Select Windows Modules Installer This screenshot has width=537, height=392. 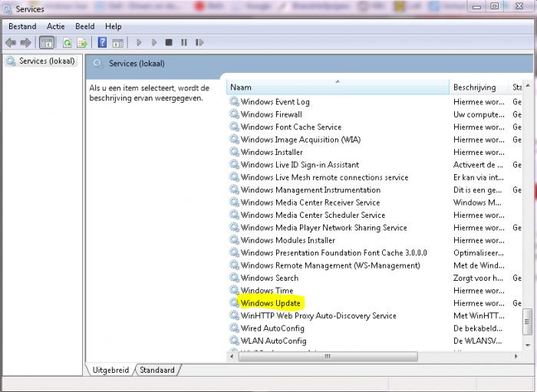click(x=288, y=240)
